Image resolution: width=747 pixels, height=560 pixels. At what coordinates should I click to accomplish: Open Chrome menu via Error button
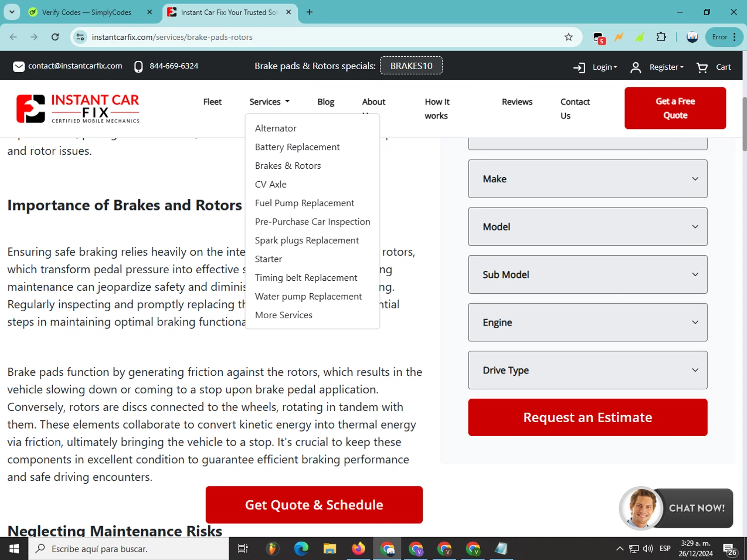[725, 37]
